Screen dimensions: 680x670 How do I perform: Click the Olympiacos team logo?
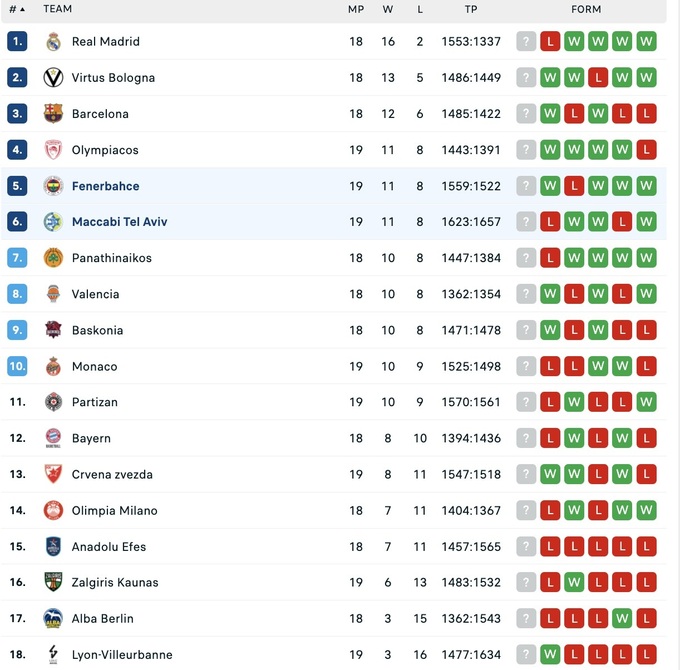point(53,150)
